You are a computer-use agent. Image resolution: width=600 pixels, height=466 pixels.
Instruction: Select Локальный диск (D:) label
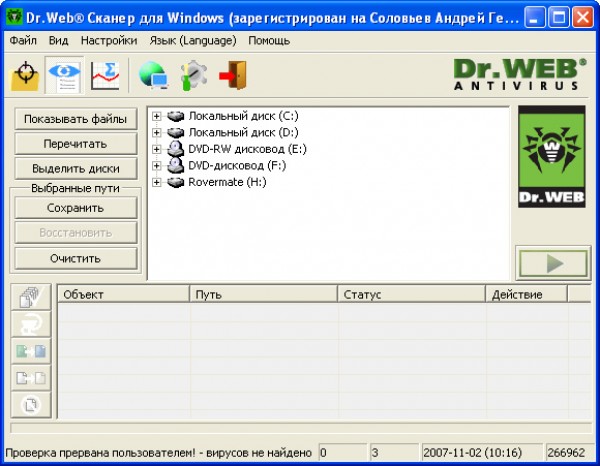tap(243, 132)
